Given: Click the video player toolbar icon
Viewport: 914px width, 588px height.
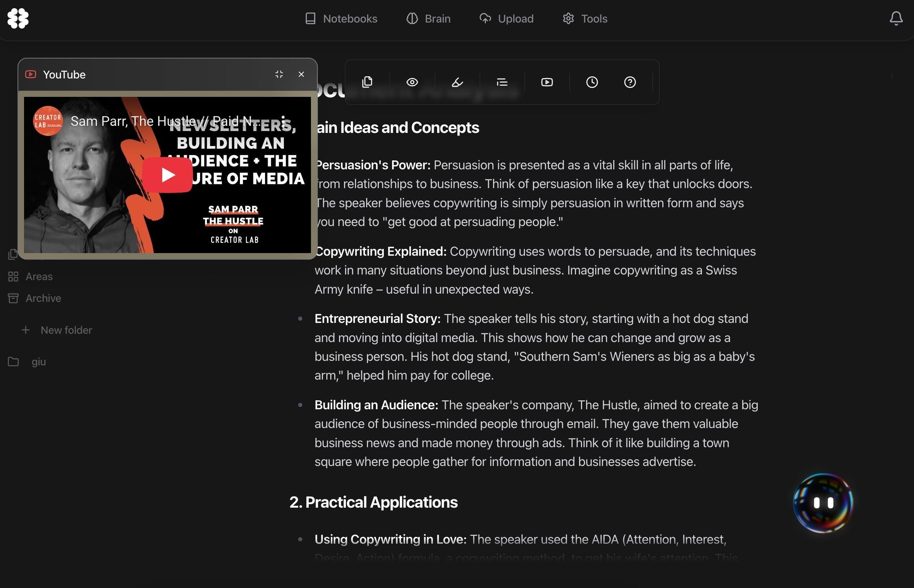Looking at the screenshot, I should [x=547, y=82].
